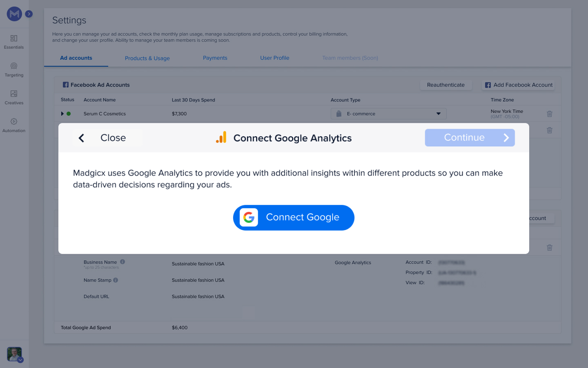Delete the Serum C Cosmetics account
The image size is (588, 368).
coord(550,114)
